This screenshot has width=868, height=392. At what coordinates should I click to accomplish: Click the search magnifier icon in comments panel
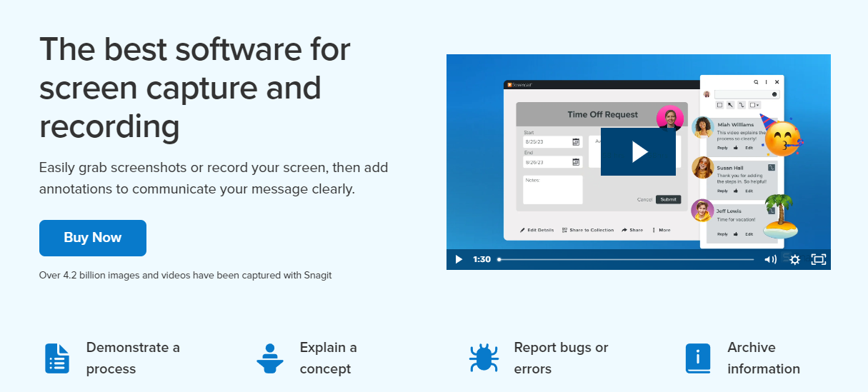click(x=757, y=82)
